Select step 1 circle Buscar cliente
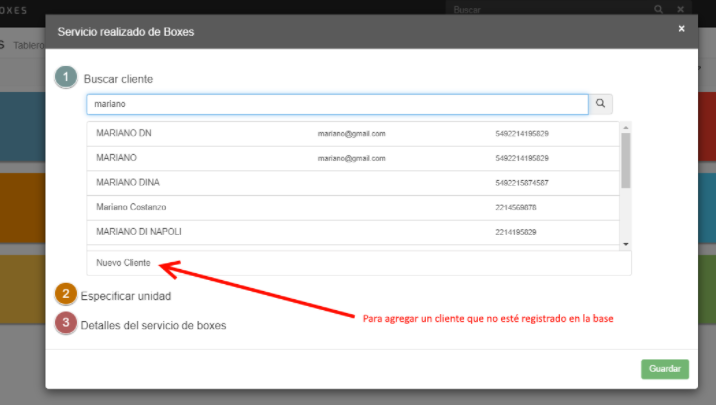This screenshot has width=716, height=405. [66, 77]
